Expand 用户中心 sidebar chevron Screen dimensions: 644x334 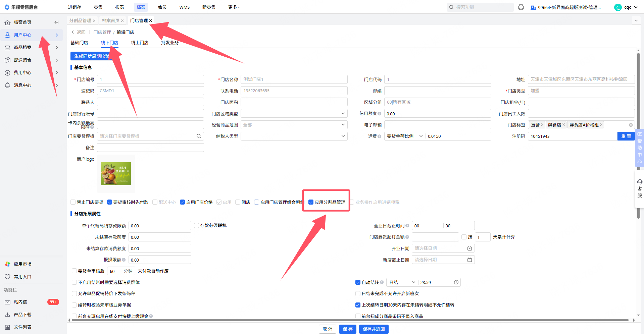click(x=57, y=35)
